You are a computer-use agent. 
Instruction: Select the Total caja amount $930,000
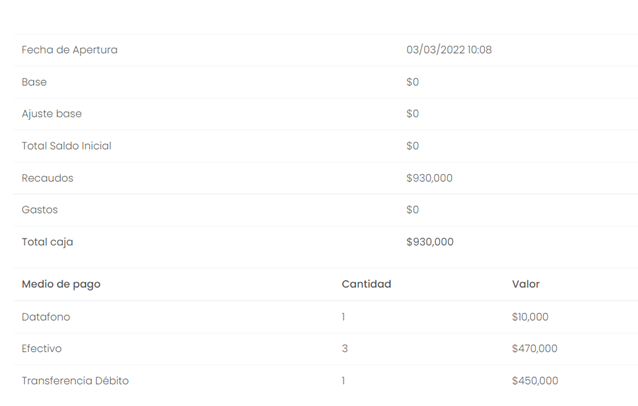click(x=430, y=242)
